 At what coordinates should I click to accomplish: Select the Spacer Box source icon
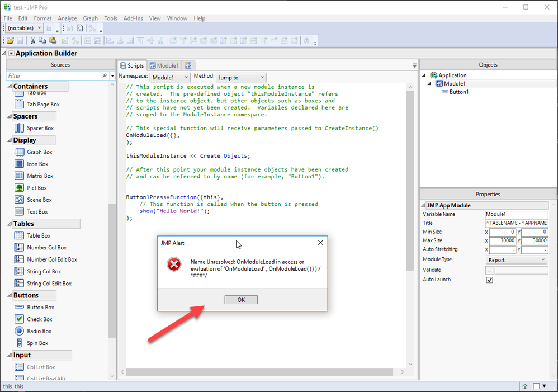tap(19, 128)
